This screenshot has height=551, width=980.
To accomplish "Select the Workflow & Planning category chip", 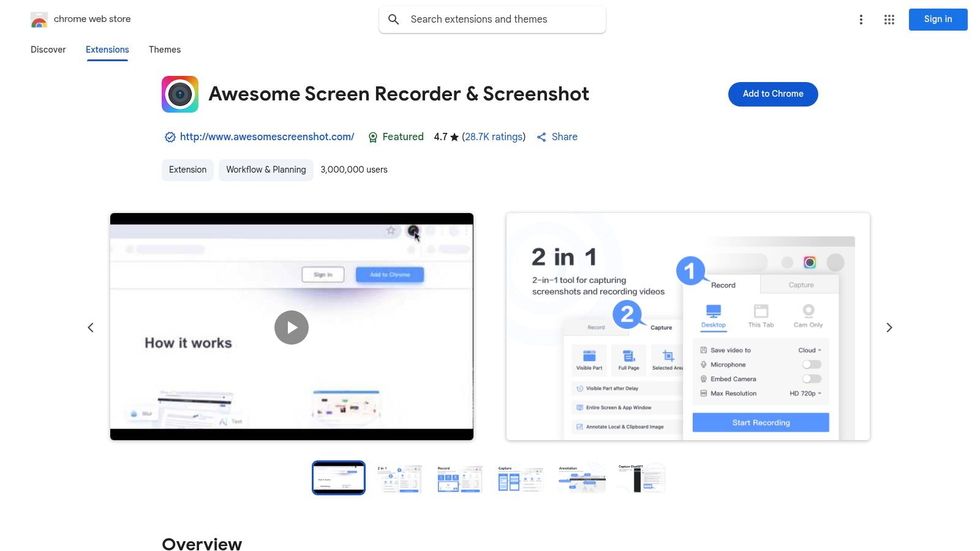I will 265,170.
